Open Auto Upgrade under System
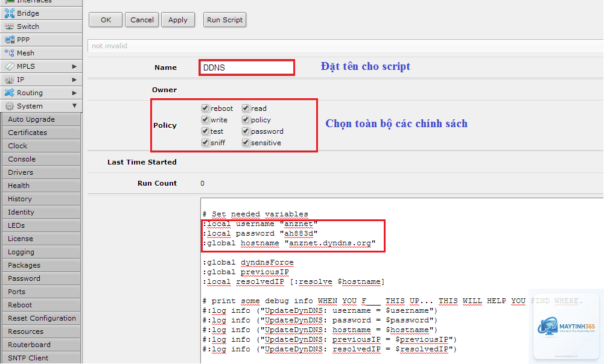The height and width of the screenshot is (364, 604). tap(41, 119)
